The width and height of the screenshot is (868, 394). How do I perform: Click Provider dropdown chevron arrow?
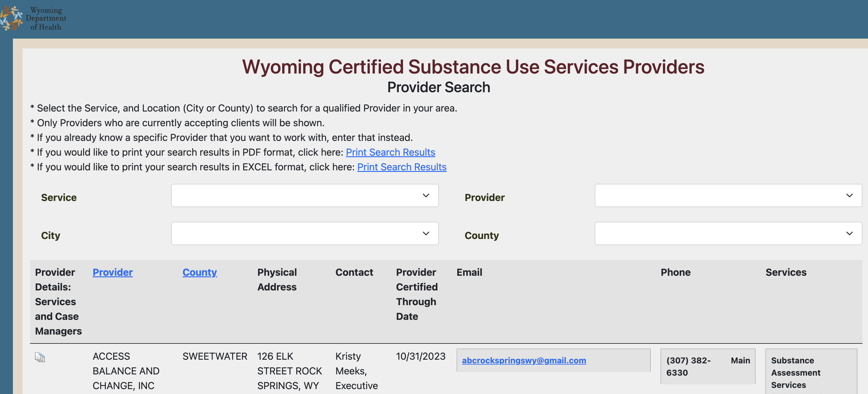pos(849,196)
